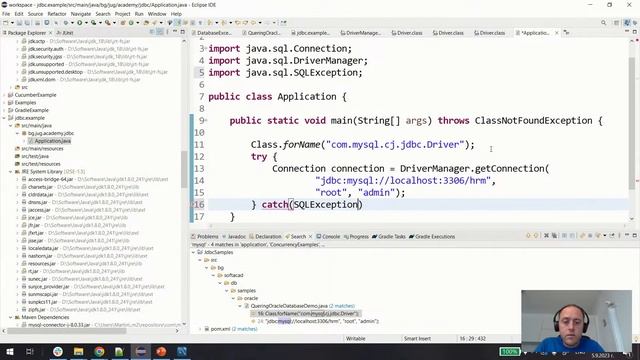Close the Search view tab

pos(310,236)
